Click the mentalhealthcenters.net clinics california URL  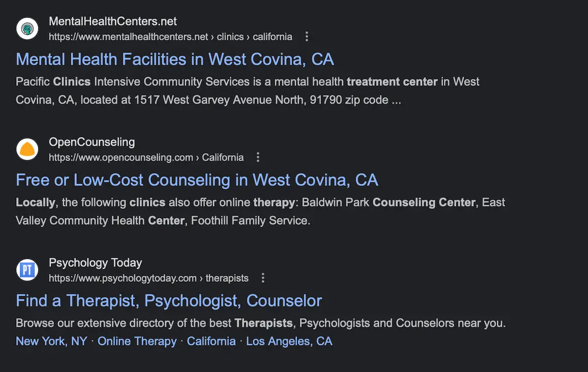coord(171,37)
